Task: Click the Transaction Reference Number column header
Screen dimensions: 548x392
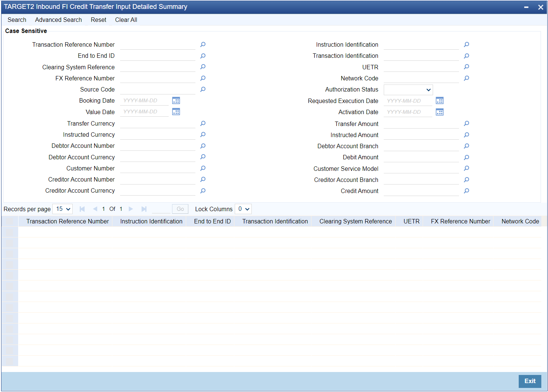Action: tap(67, 222)
